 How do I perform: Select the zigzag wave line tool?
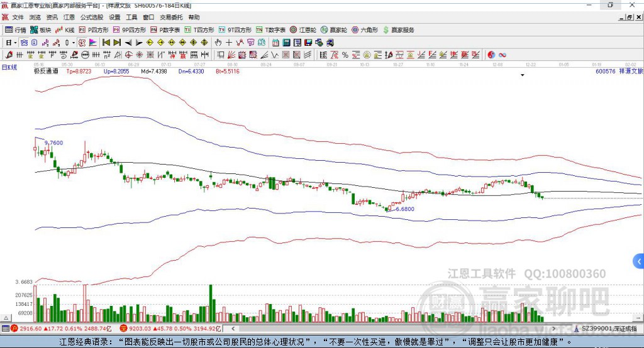[x=275, y=55]
